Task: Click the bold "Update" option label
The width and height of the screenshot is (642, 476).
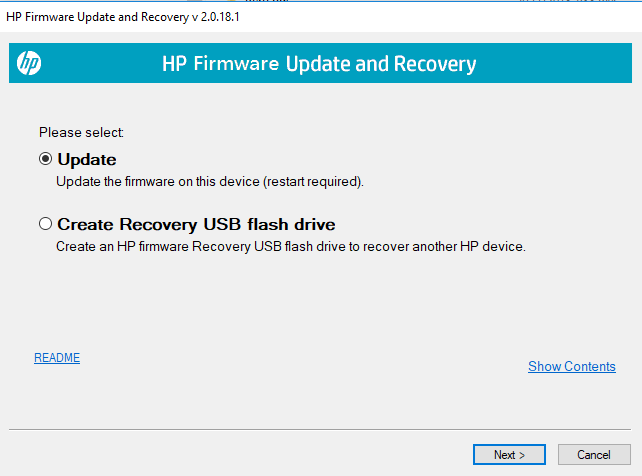Action: click(87, 160)
